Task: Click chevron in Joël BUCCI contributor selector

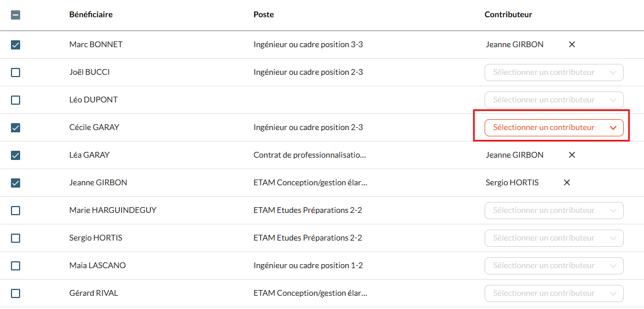Action: pyautogui.click(x=613, y=73)
